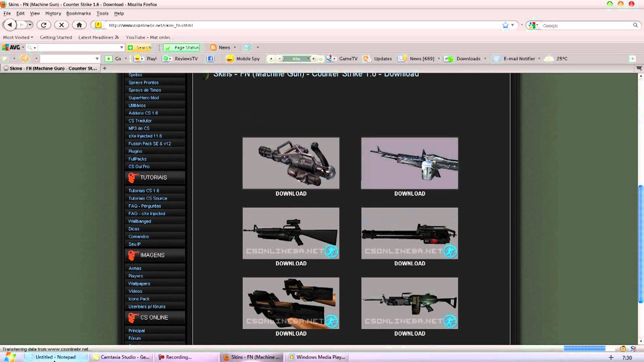
Task: Open the Play! toolbar button
Action: tap(145, 59)
